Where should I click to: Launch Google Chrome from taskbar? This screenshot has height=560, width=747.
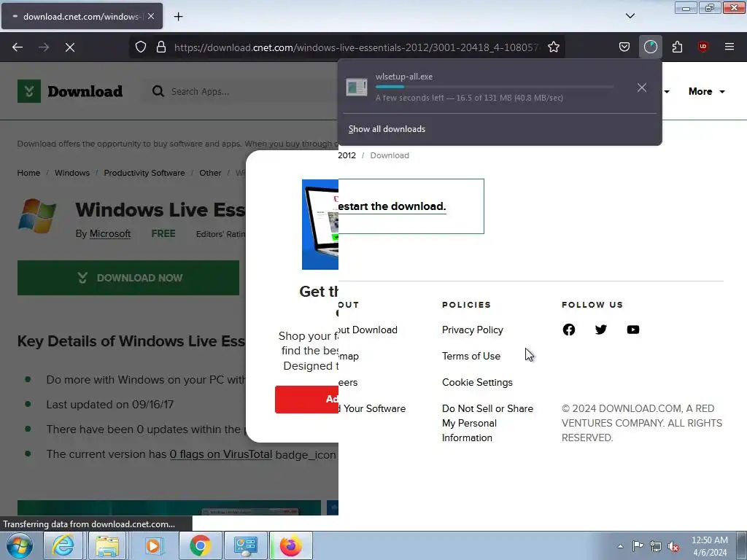click(200, 545)
